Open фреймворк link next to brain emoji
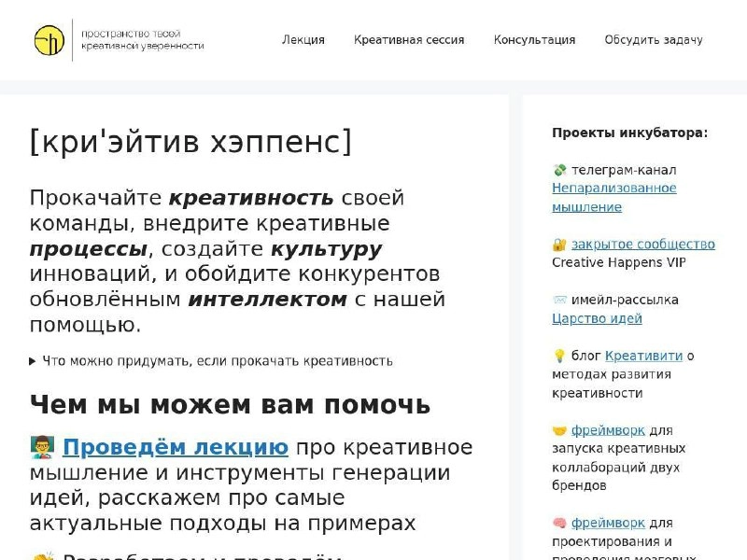Screen dimensions: 747x560 (x=608, y=523)
